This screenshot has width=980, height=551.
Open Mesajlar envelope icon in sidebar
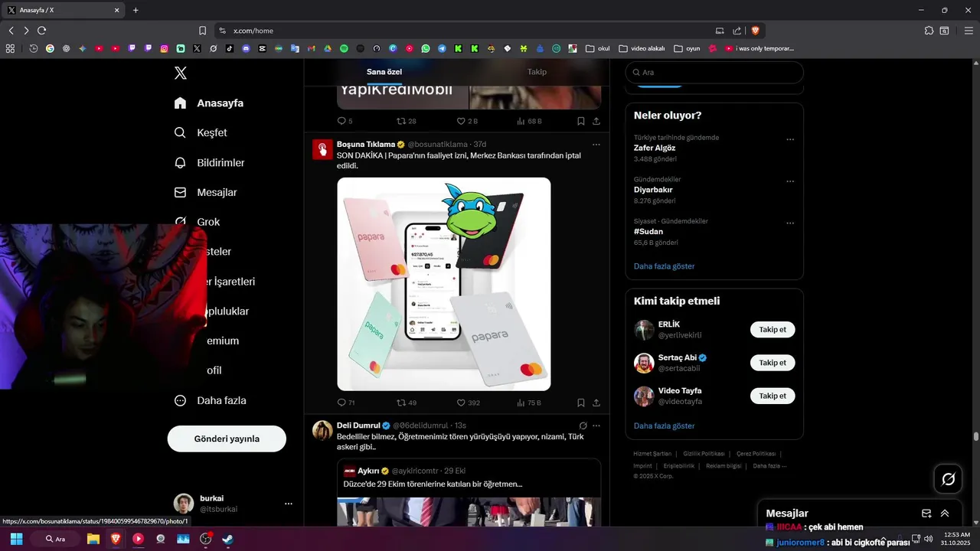tap(180, 192)
